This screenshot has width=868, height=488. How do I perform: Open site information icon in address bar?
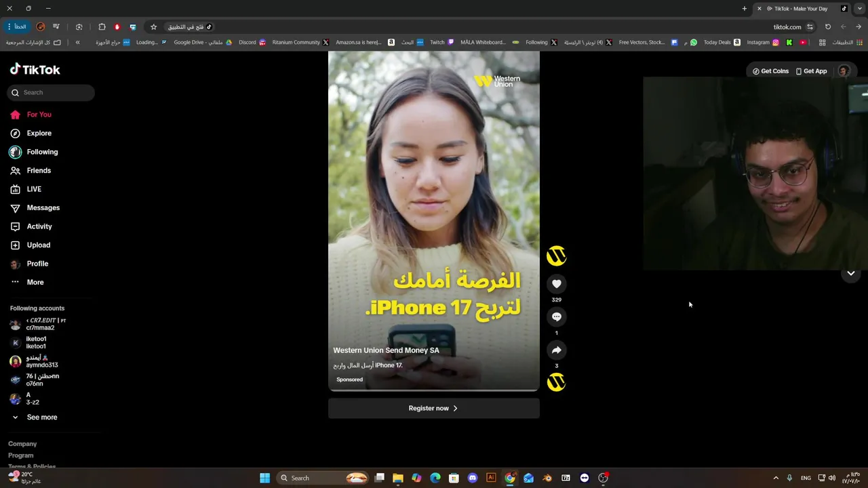pyautogui.click(x=810, y=27)
